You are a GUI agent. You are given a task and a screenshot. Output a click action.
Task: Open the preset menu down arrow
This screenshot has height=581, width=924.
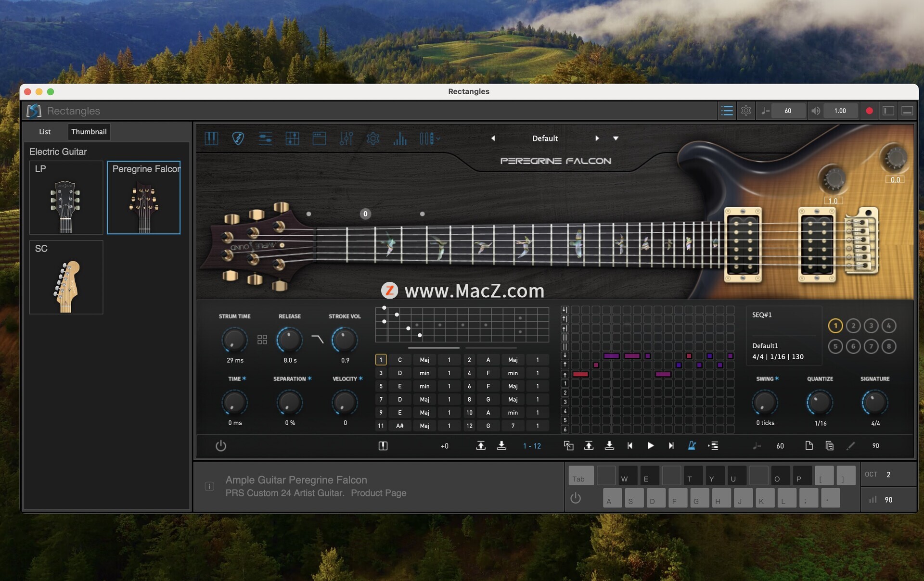[x=616, y=139]
